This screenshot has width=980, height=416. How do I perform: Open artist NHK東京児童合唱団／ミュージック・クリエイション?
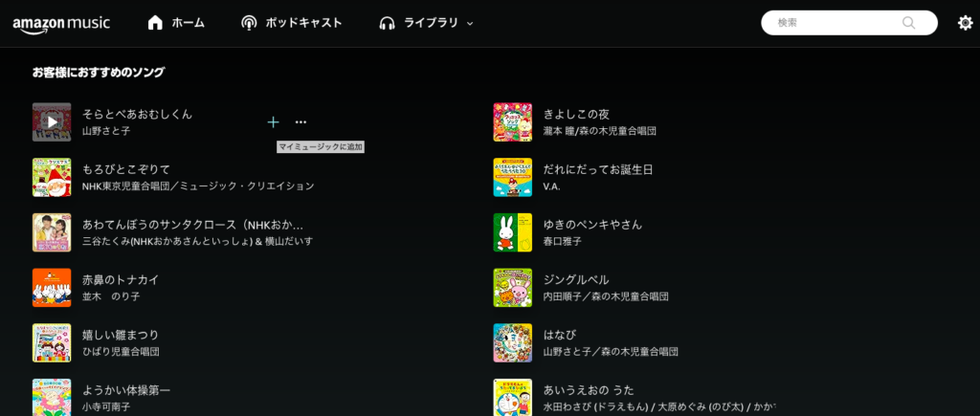[198, 186]
